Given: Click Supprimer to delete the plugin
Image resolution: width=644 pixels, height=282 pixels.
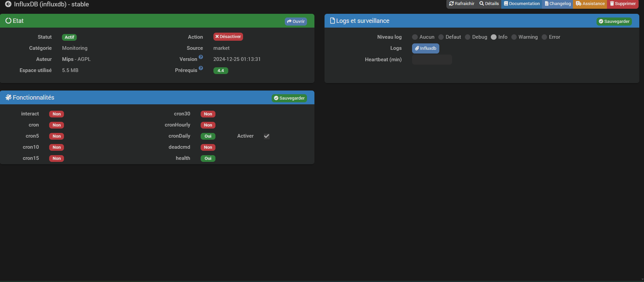Looking at the screenshot, I should pos(623,4).
